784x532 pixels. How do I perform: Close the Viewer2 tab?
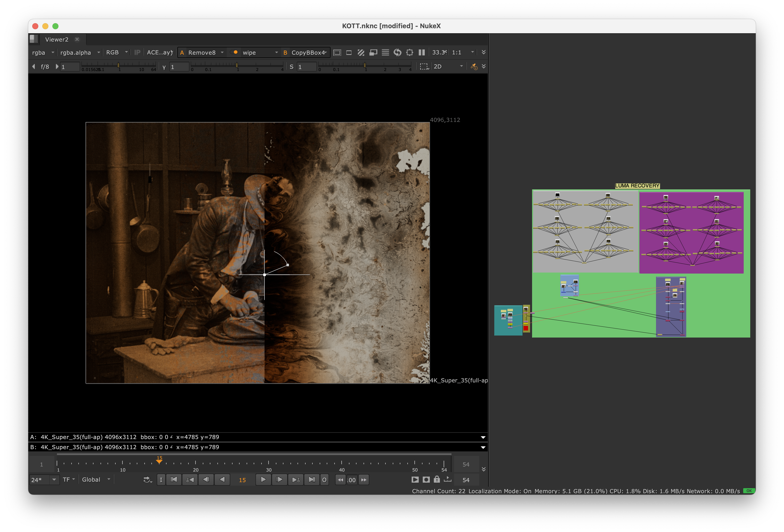pos(77,40)
